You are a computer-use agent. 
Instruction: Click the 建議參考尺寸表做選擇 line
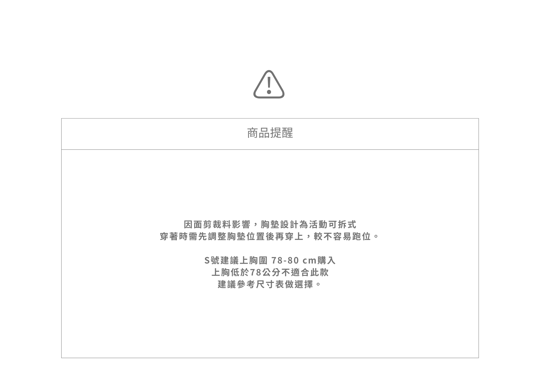269,284
